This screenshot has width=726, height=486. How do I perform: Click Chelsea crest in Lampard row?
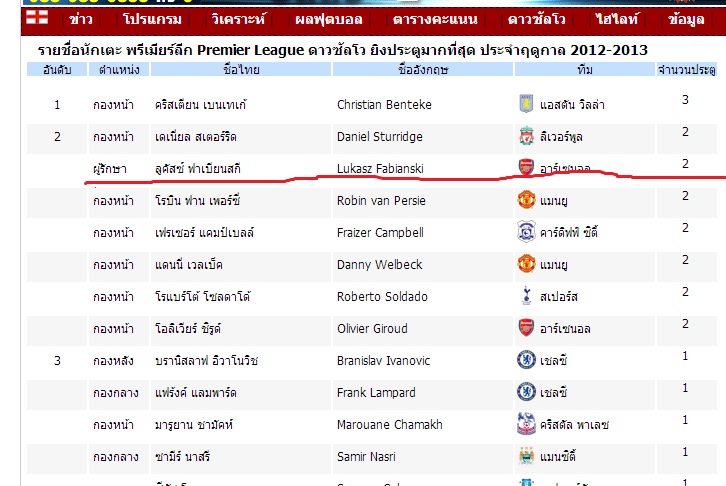tap(526, 392)
